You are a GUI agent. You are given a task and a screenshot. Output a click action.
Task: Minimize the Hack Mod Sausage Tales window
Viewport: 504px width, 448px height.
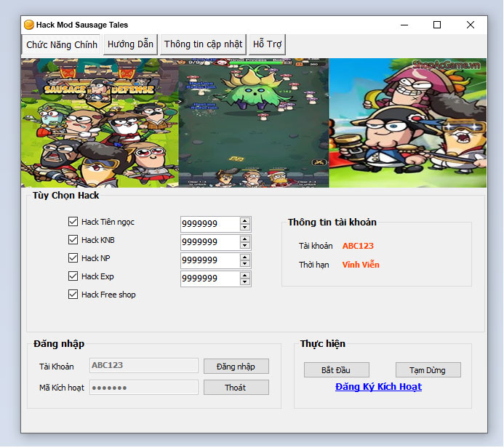[404, 25]
